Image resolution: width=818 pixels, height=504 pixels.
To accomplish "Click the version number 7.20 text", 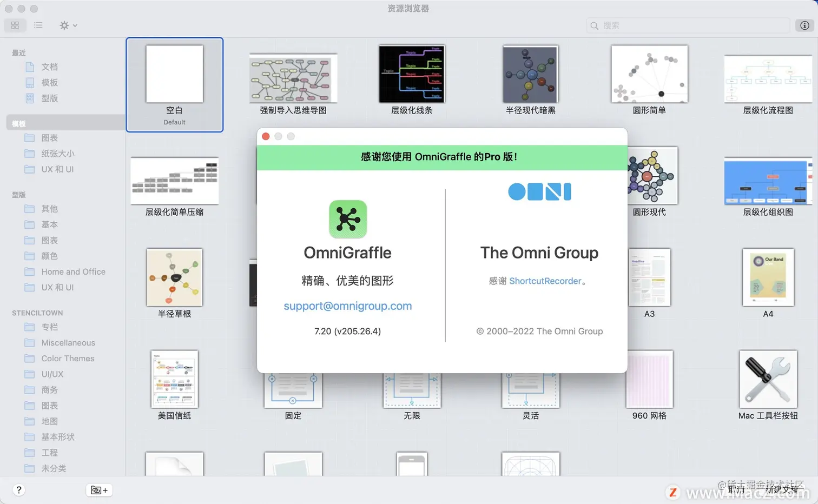I will pos(347,331).
